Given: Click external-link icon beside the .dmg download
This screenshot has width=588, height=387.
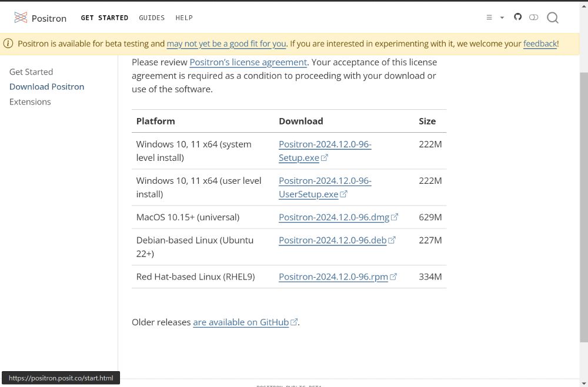Looking at the screenshot, I should [x=395, y=217].
